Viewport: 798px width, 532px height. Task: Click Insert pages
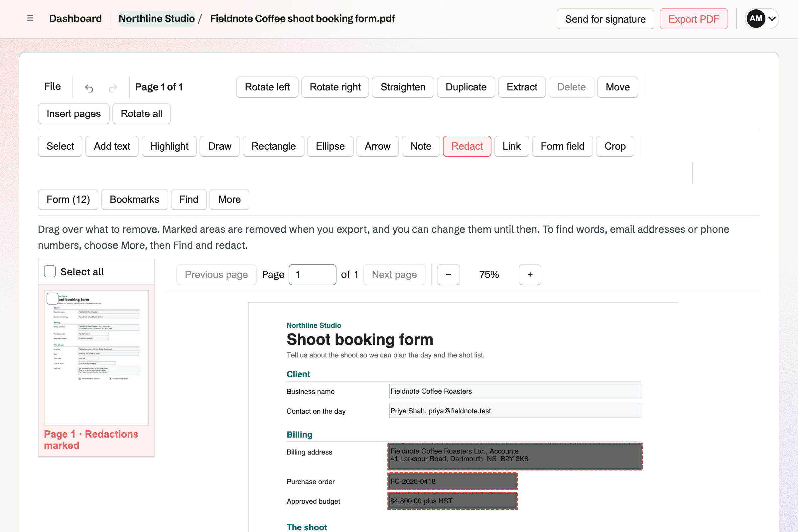point(73,114)
